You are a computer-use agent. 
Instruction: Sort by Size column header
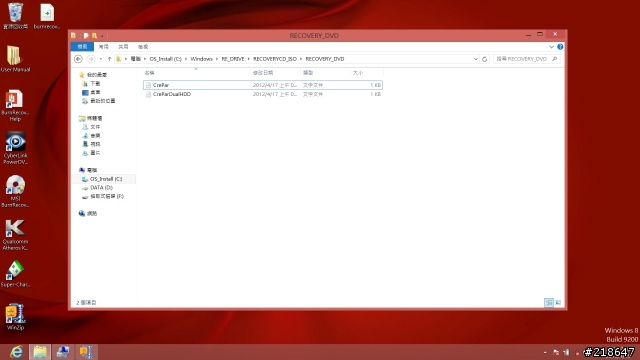pyautogui.click(x=367, y=73)
